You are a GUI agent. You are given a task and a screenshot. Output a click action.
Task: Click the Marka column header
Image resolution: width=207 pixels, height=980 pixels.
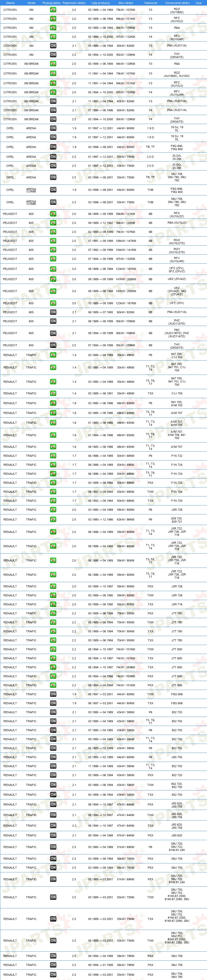10,3
